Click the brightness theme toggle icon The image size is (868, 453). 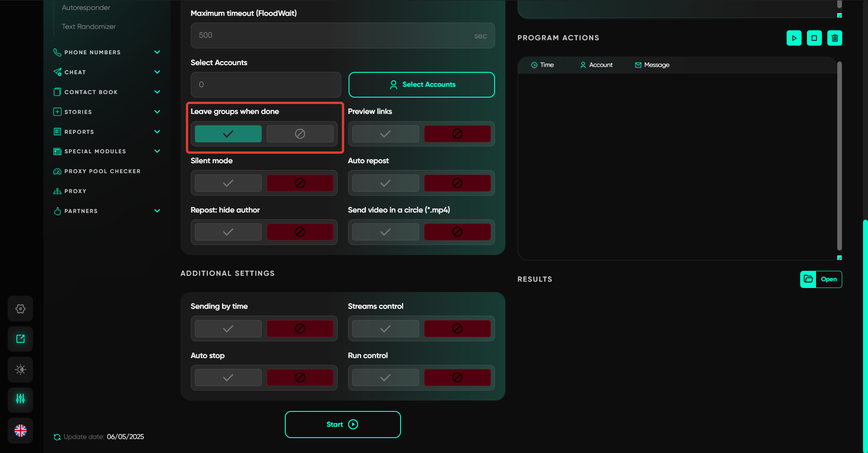point(20,369)
